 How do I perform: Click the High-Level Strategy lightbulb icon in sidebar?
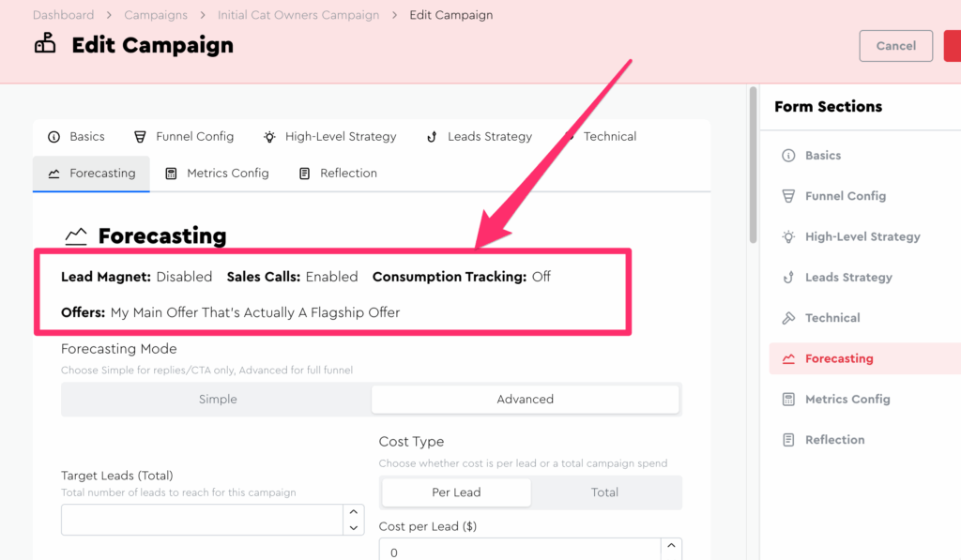788,237
